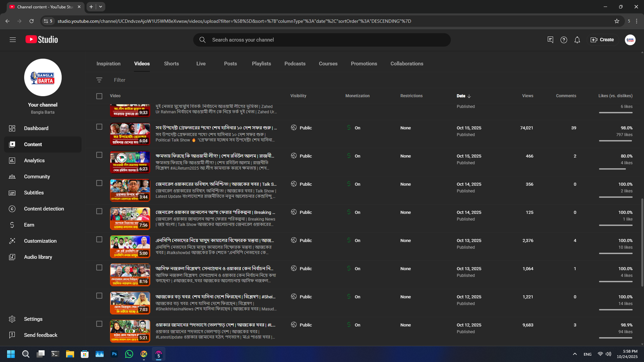Open WhatsApp from the taskbar
Viewport: 644px width, 362px height.
pos(129,354)
